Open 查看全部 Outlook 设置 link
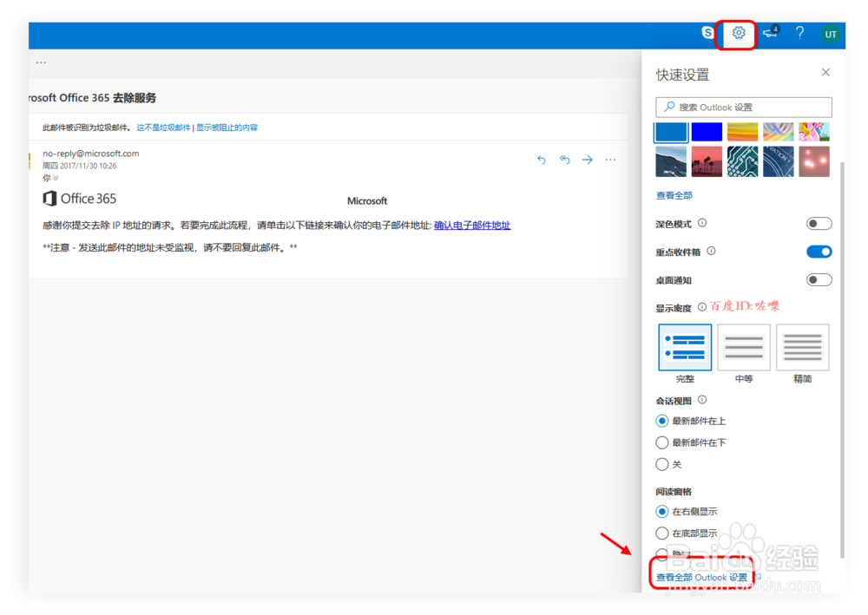 (701, 578)
